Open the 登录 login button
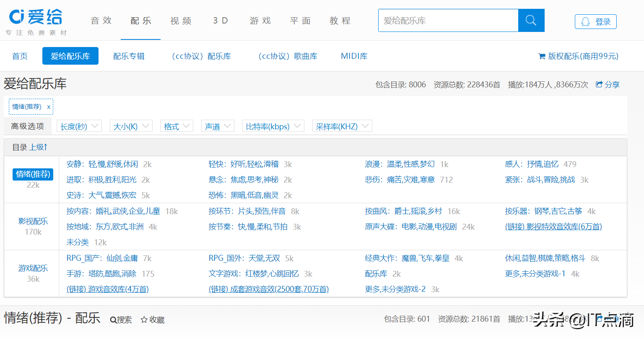The image size is (644, 338). pos(595,21)
